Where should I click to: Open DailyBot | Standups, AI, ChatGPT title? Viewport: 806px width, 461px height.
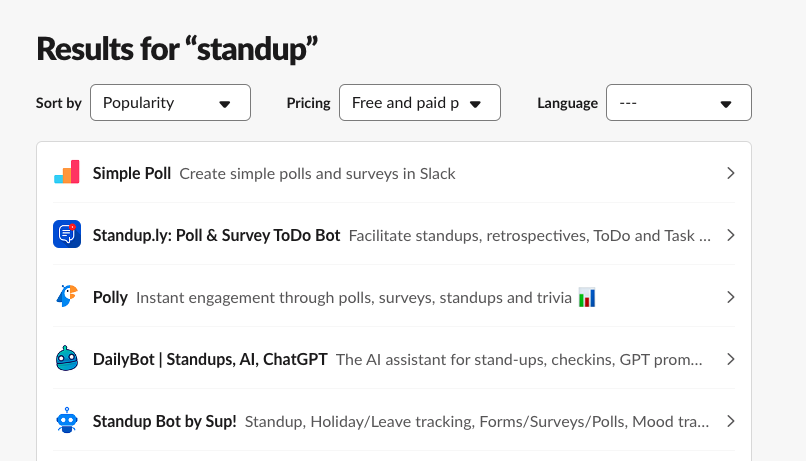click(x=210, y=359)
